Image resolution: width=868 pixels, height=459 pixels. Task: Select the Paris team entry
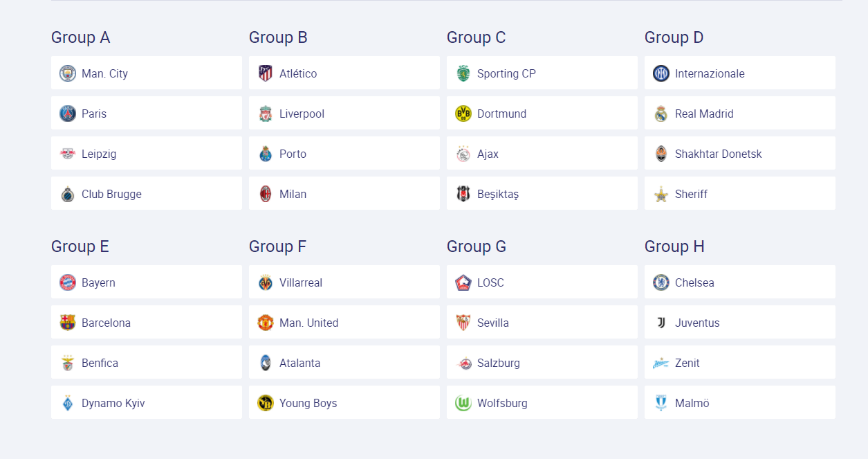pos(94,114)
